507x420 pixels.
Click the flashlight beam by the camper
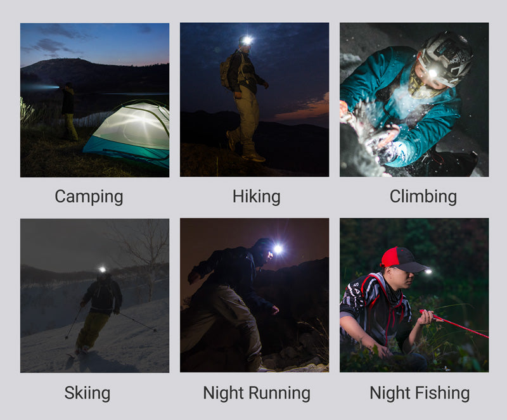tap(40, 87)
